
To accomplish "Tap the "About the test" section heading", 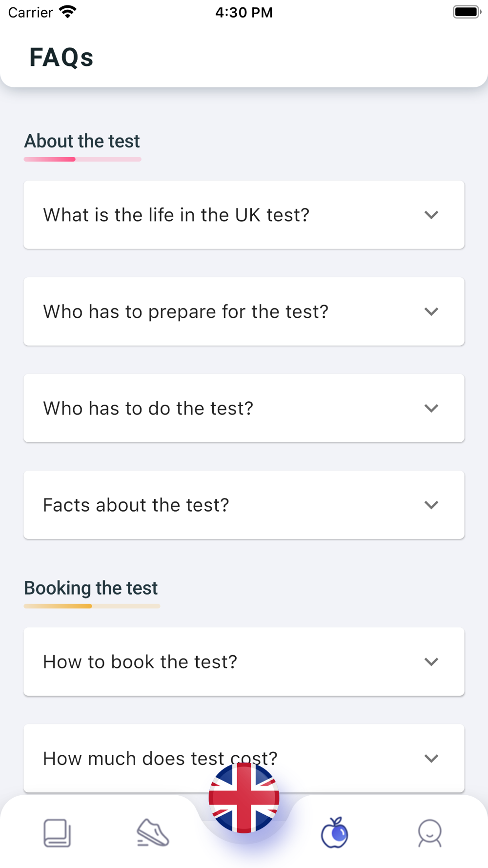I will tap(82, 141).
